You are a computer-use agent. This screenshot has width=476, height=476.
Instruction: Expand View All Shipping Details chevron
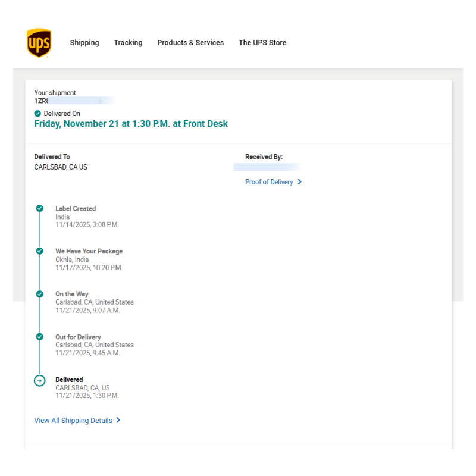(118, 420)
